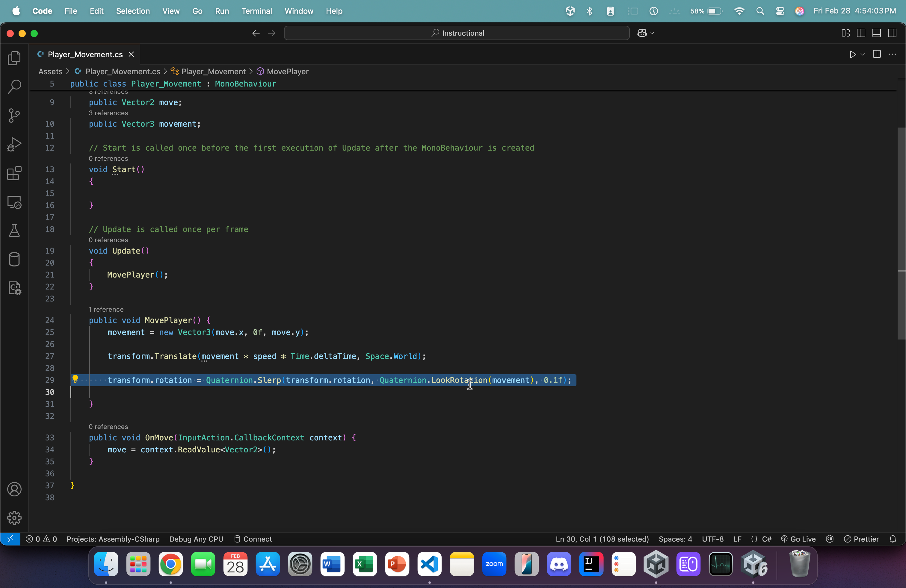Open the errors and warnings count
906x588 pixels.
tap(41, 539)
